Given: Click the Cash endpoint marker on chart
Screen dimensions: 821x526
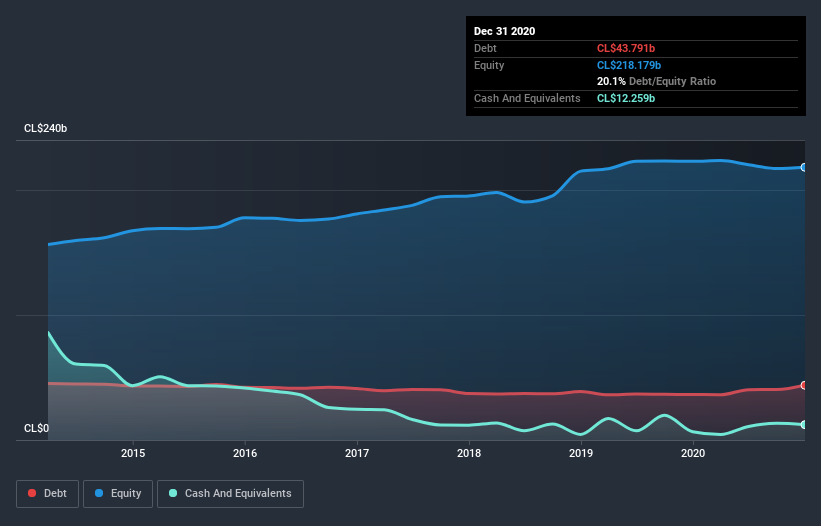Looking at the screenshot, I should pyautogui.click(x=804, y=424).
